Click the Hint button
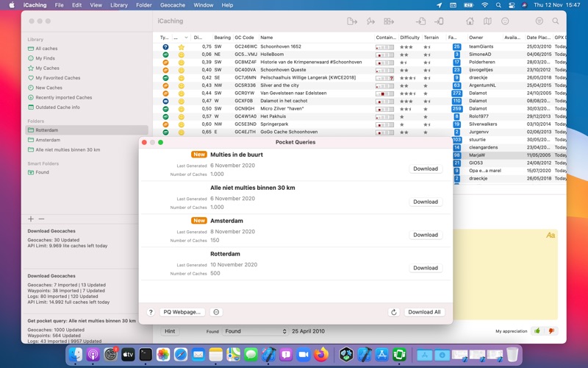The height and width of the screenshot is (368, 588). 170,331
